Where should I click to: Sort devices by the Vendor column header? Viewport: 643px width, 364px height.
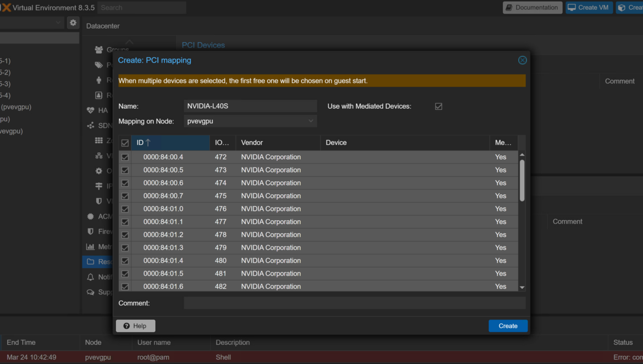278,143
